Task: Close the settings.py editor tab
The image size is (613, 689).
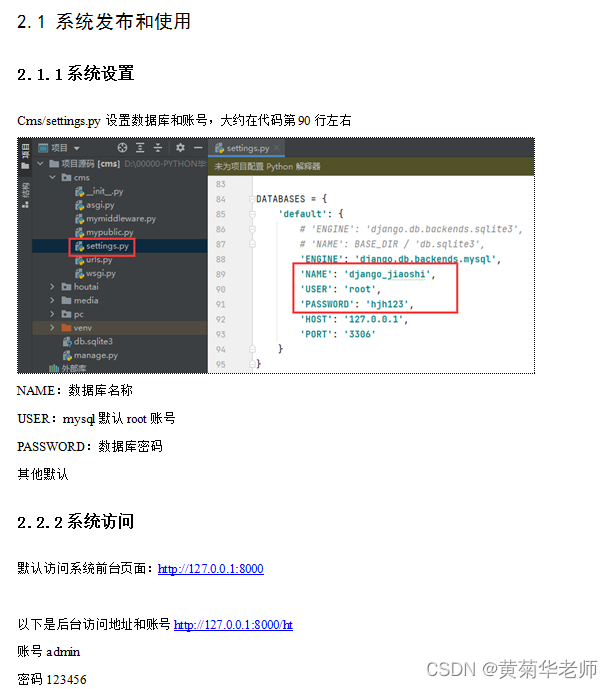Action: (277, 148)
